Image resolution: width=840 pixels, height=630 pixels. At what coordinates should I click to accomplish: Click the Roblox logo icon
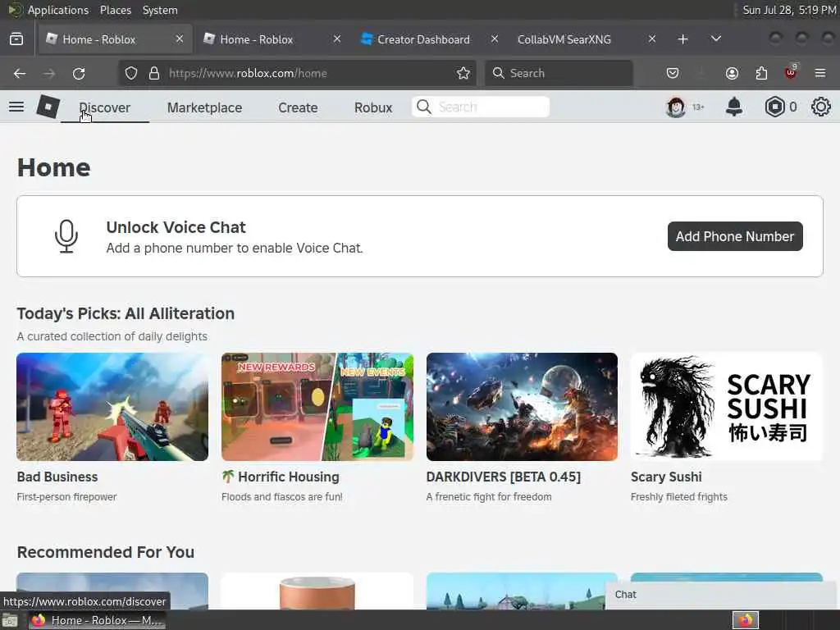(x=48, y=107)
